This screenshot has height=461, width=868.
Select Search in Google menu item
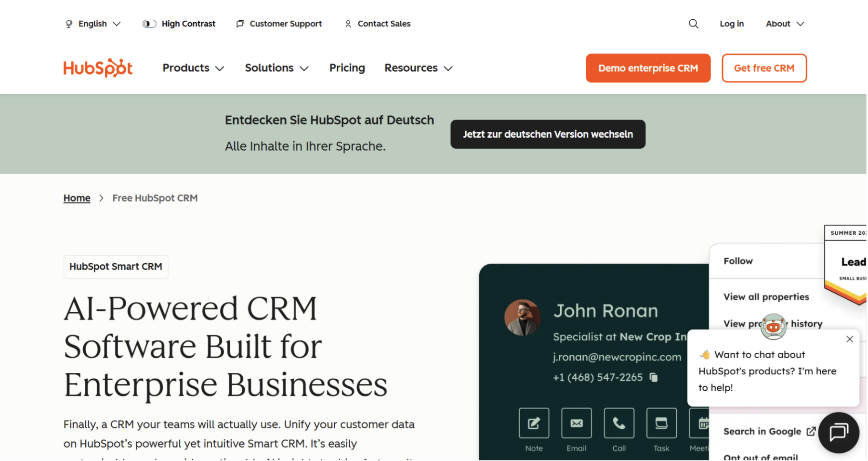pyautogui.click(x=762, y=431)
